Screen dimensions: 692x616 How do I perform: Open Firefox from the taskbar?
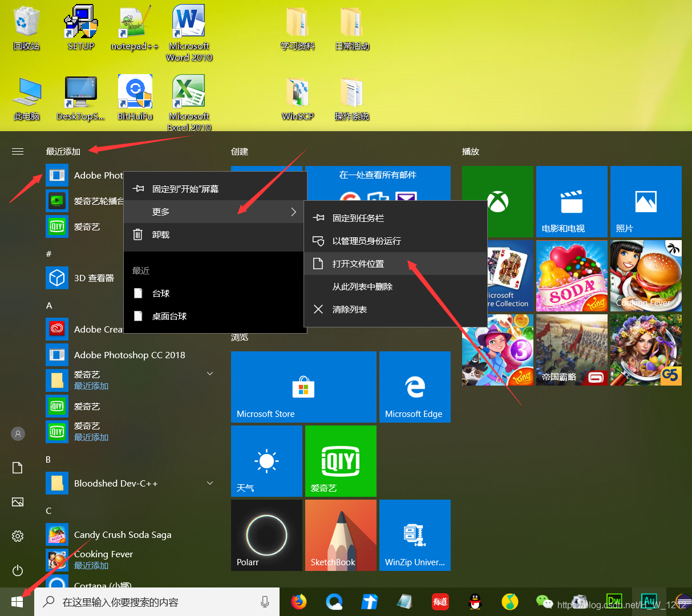tap(298, 602)
